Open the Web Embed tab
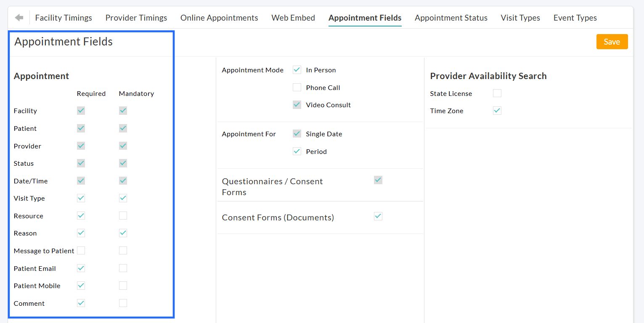 pos(293,18)
